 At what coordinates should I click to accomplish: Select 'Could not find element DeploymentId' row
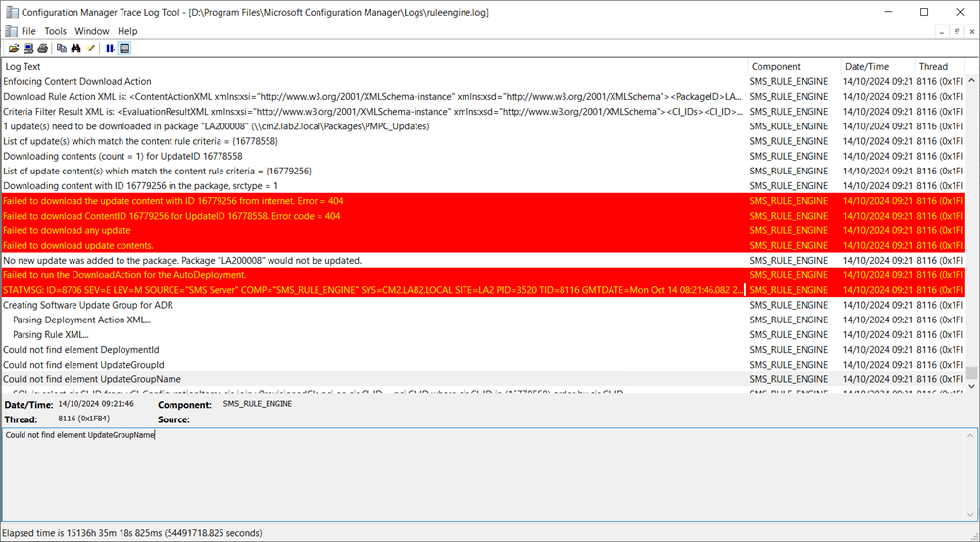482,350
